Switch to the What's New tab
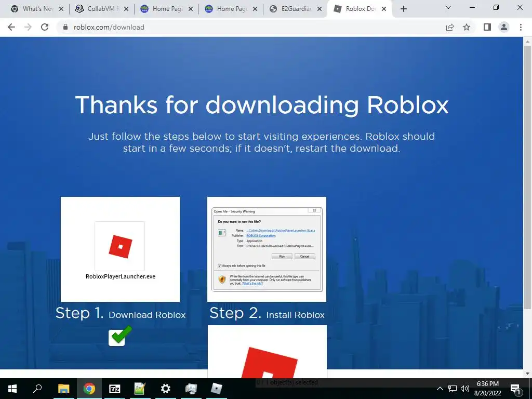The image size is (532, 399). (x=33, y=9)
